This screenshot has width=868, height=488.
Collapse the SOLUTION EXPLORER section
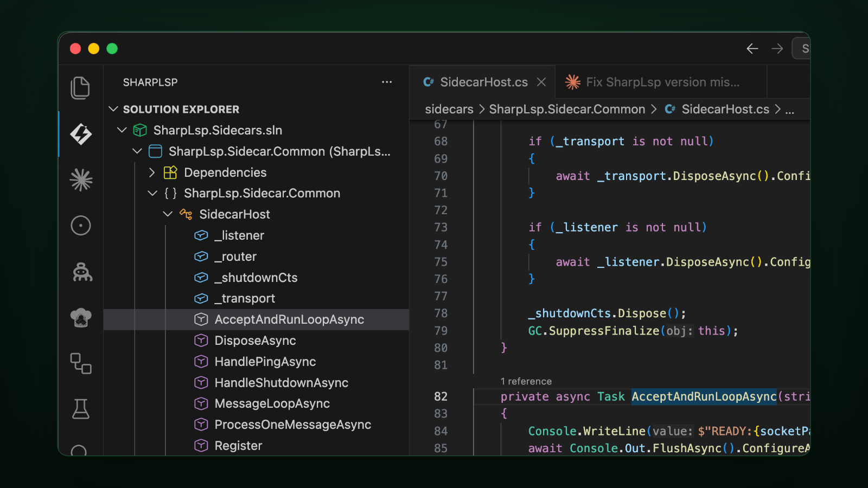point(113,109)
